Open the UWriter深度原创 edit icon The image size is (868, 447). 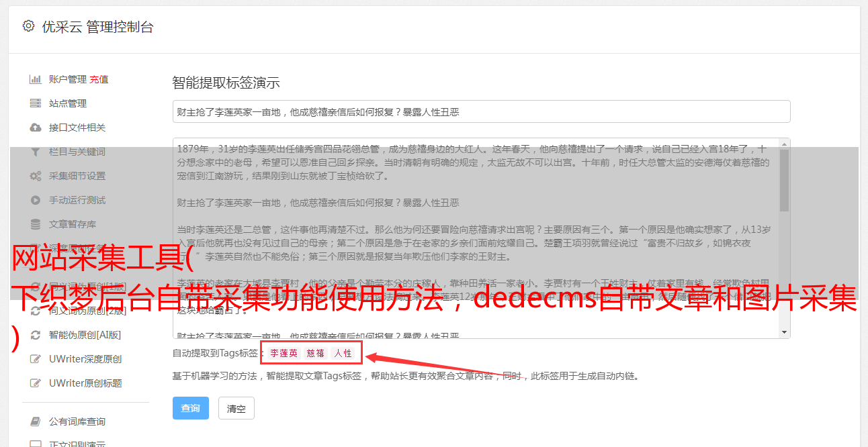pos(36,359)
